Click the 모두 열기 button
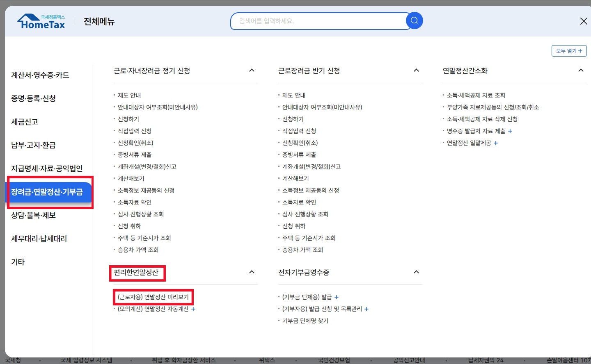The height and width of the screenshot is (364, 591). coord(569,51)
